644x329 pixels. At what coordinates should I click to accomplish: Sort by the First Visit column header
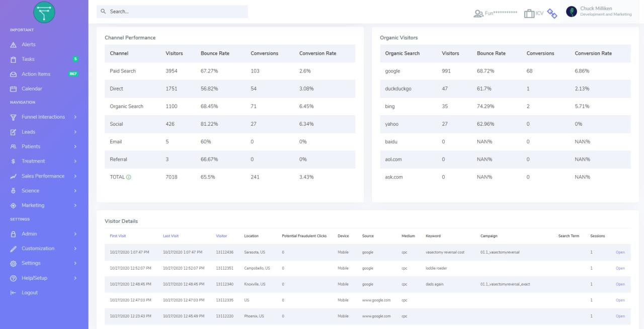[x=118, y=236]
